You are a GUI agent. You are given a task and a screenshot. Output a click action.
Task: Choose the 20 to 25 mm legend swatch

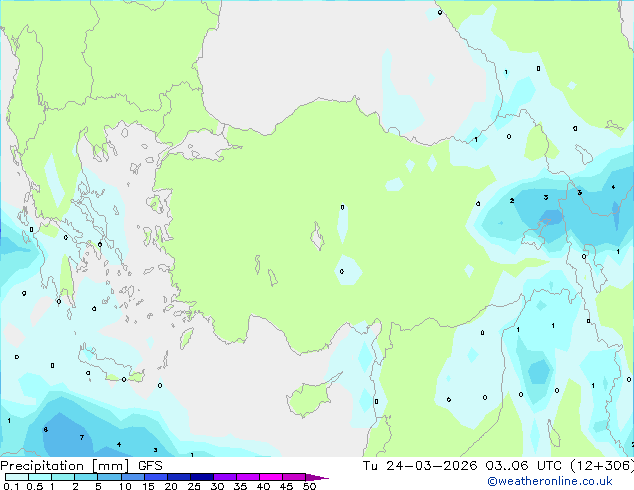point(178,477)
